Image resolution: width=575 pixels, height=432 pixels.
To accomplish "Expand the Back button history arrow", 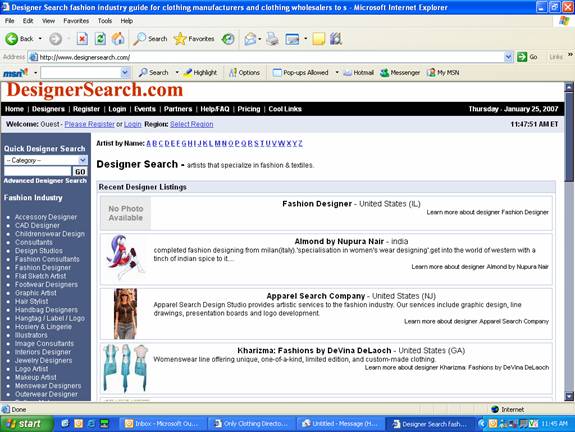I will click(x=40, y=39).
